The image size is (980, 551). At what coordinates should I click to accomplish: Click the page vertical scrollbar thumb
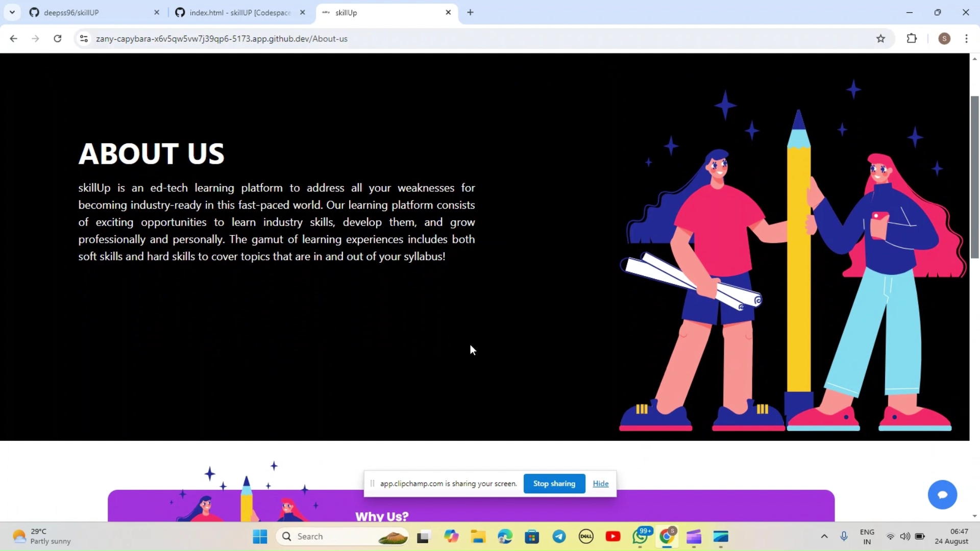point(974,177)
